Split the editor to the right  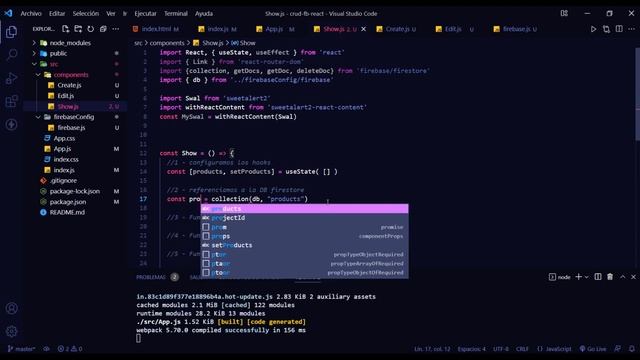619,29
